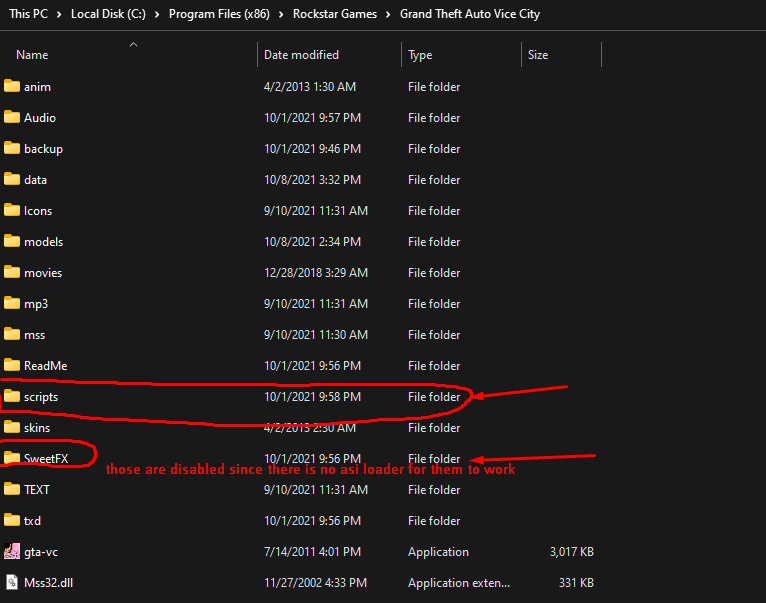766x603 pixels.
Task: Select the 'scripts' folder name
Action: (x=41, y=397)
